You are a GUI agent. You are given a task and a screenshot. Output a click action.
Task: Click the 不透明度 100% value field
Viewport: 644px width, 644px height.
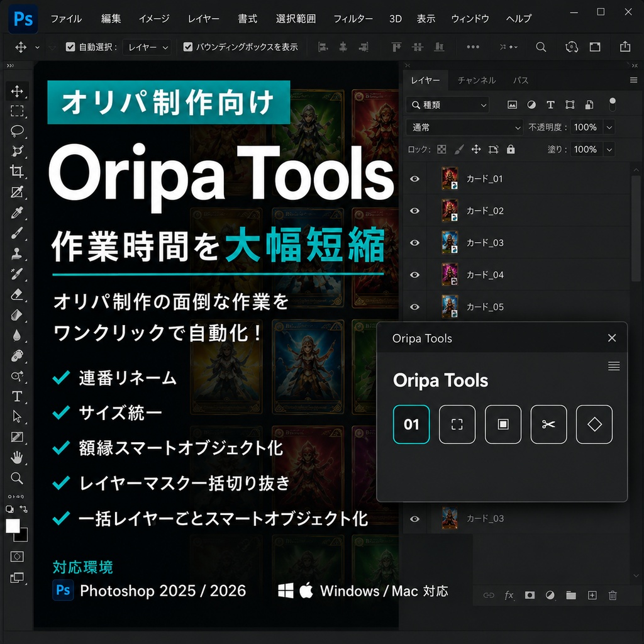(586, 127)
